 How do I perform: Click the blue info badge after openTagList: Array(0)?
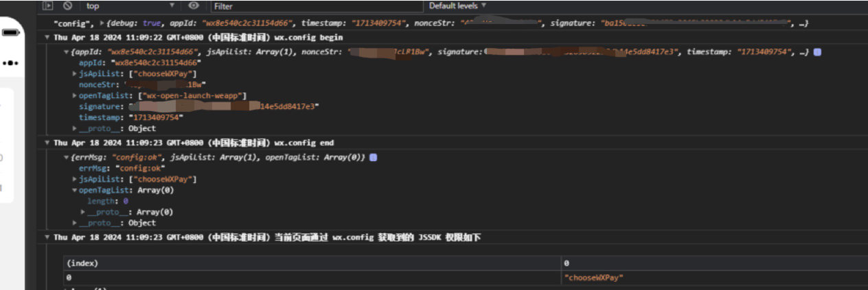(373, 157)
